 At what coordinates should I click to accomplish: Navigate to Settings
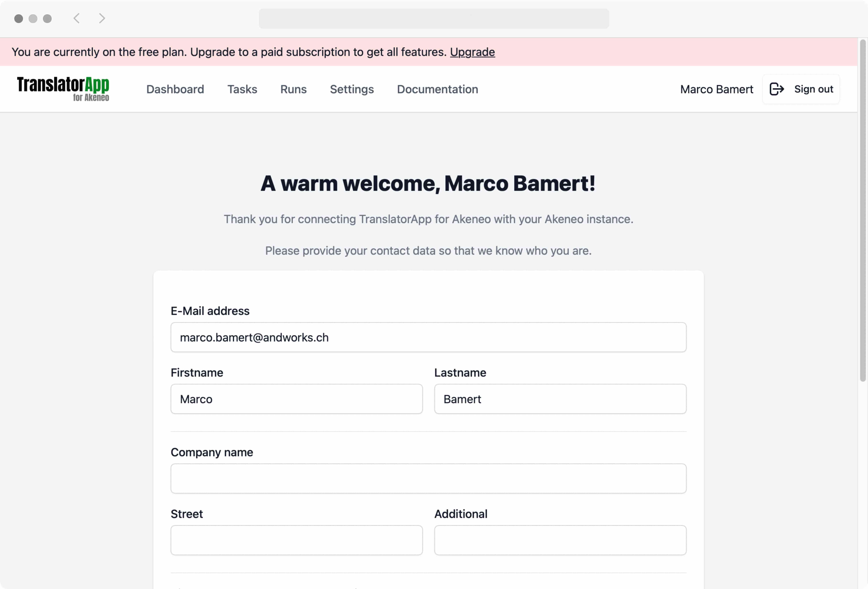pos(351,89)
